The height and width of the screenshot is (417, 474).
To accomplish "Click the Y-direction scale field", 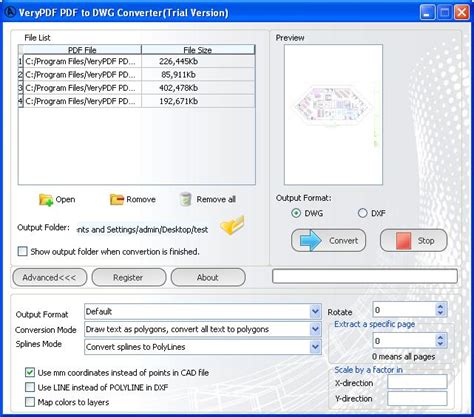I will pos(417,399).
